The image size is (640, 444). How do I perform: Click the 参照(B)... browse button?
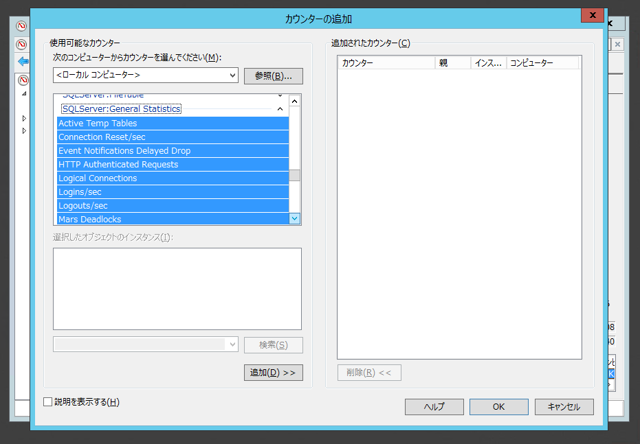pyautogui.click(x=273, y=76)
